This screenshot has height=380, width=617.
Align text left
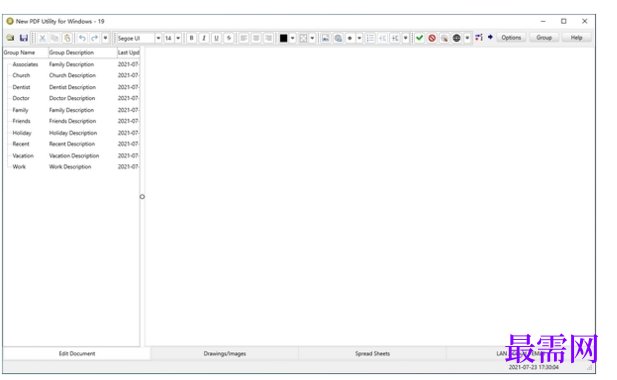click(x=244, y=38)
